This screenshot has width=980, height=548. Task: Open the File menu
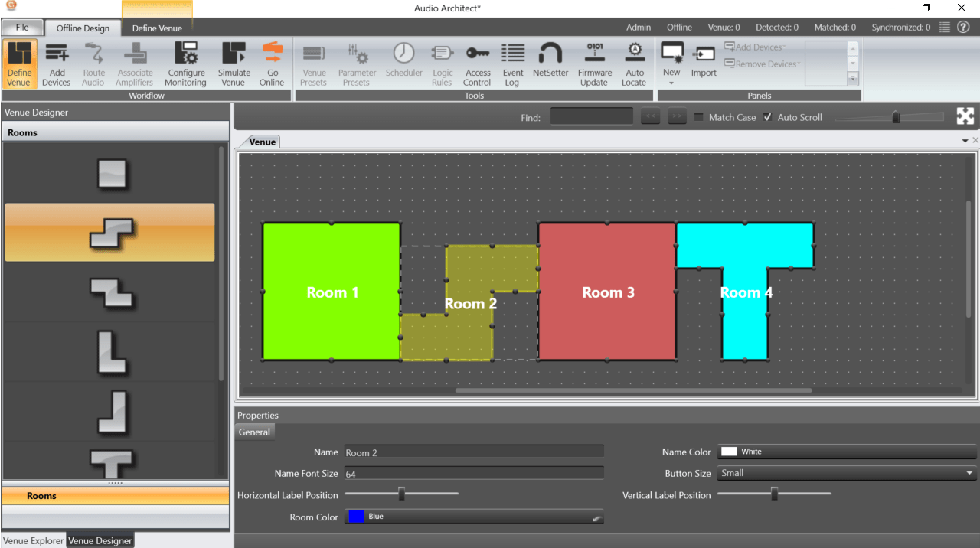(22, 28)
